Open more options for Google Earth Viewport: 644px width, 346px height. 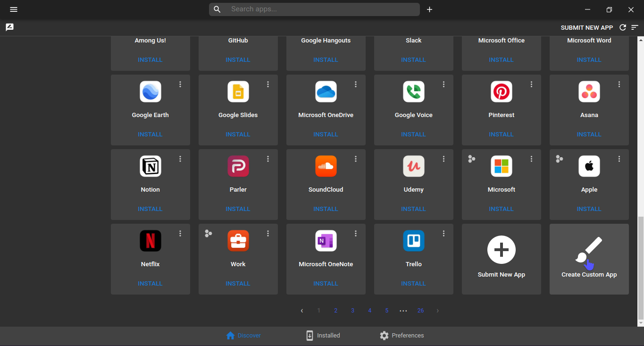pyautogui.click(x=180, y=84)
